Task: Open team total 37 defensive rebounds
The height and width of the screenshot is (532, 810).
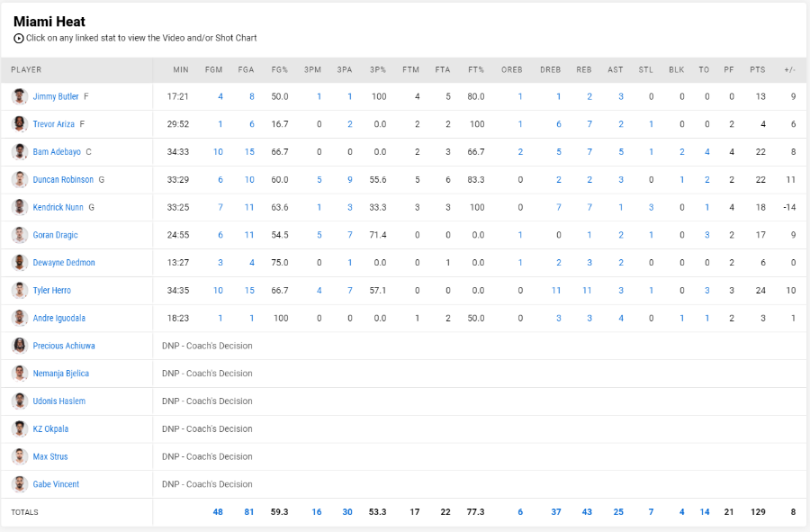Action: pyautogui.click(x=556, y=512)
